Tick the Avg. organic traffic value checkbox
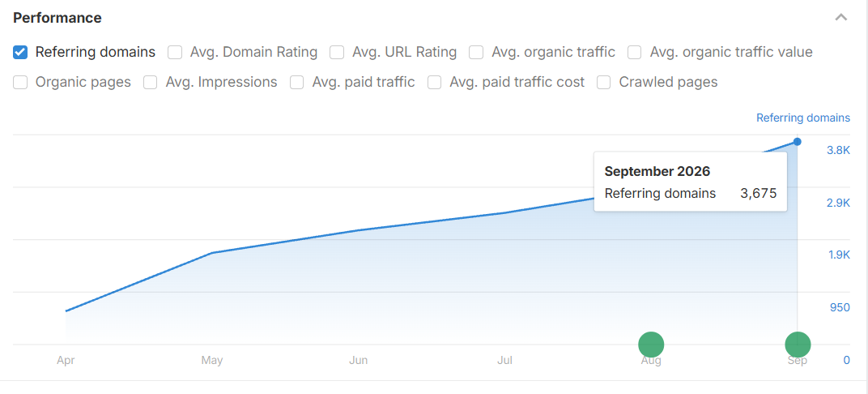This screenshot has width=868, height=394. [635, 53]
